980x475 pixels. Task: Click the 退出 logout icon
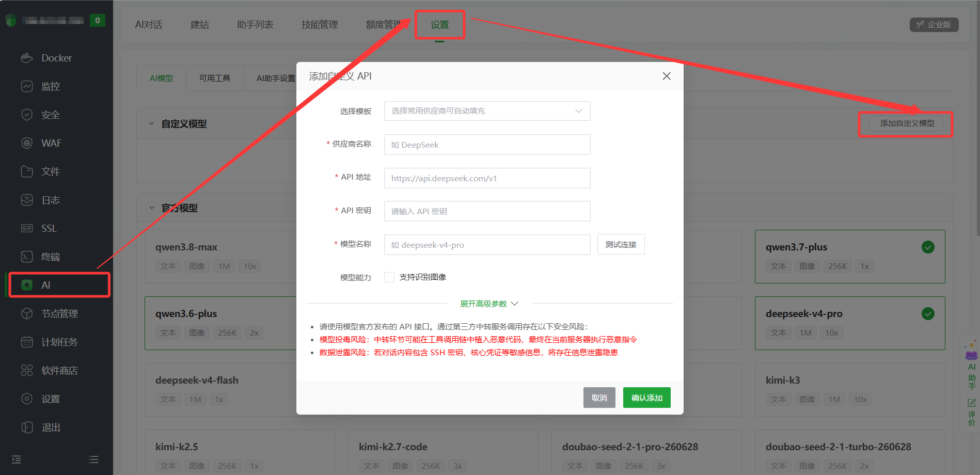click(x=27, y=427)
